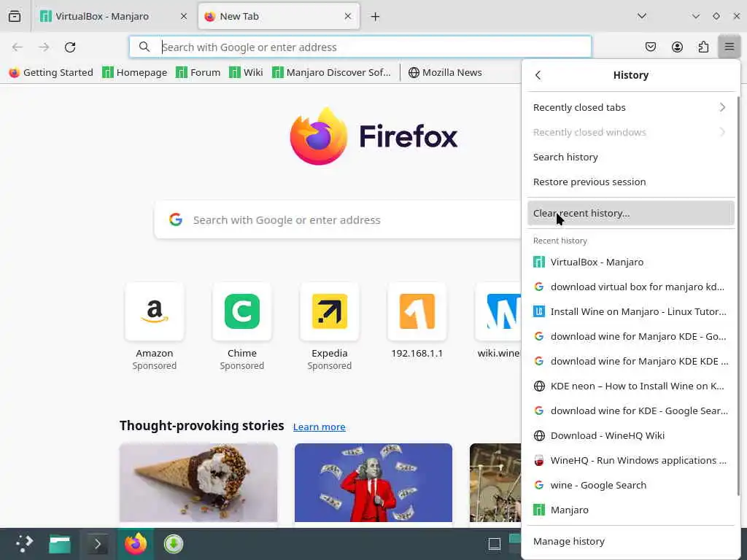Viewport: 747px width, 560px height.
Task: Open 'download wine for Manjaro KDE - Go...' entry
Action: [631, 336]
